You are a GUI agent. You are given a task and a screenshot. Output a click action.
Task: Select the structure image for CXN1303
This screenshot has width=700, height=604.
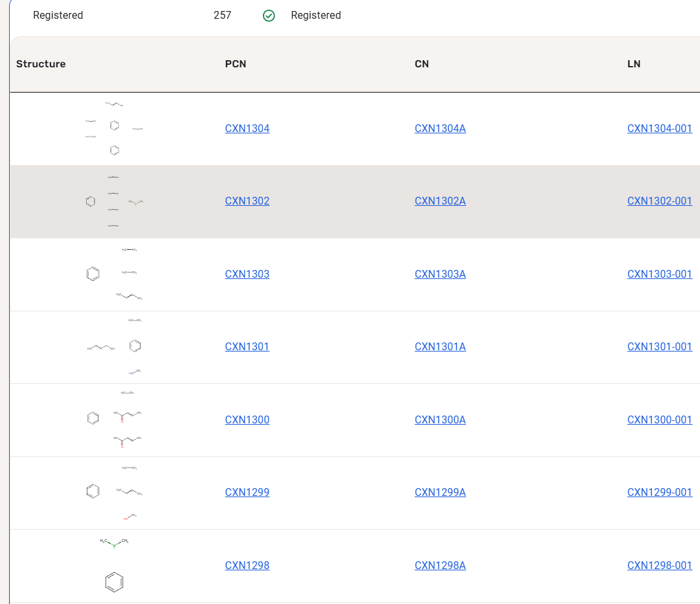coord(114,274)
